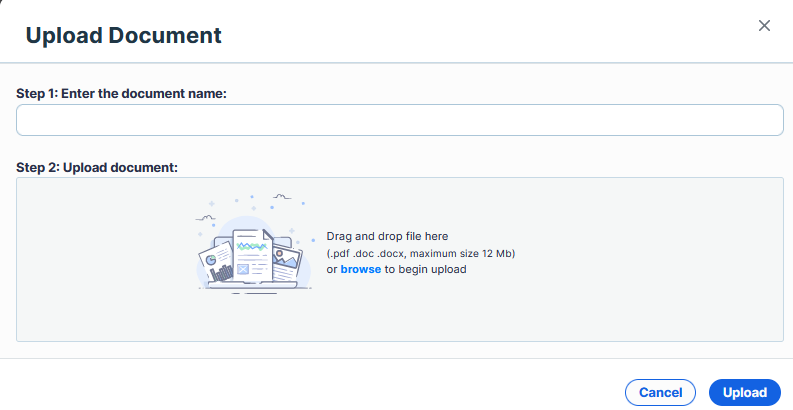
Task: Select the Step 1 document name label
Action: click(121, 94)
